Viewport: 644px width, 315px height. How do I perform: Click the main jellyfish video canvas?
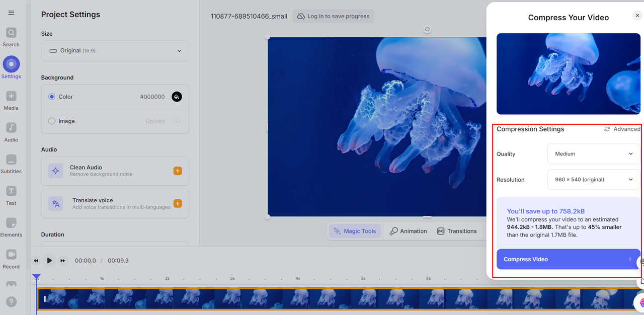(376, 127)
